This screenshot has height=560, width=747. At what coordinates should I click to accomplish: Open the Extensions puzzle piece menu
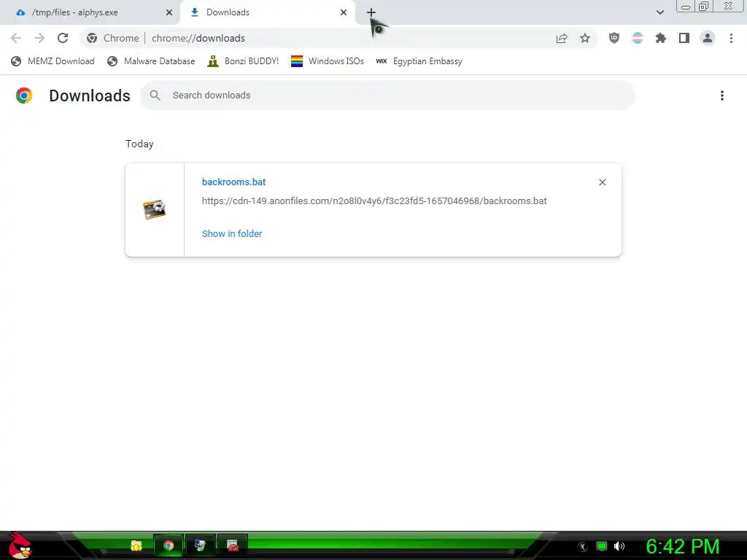(661, 38)
